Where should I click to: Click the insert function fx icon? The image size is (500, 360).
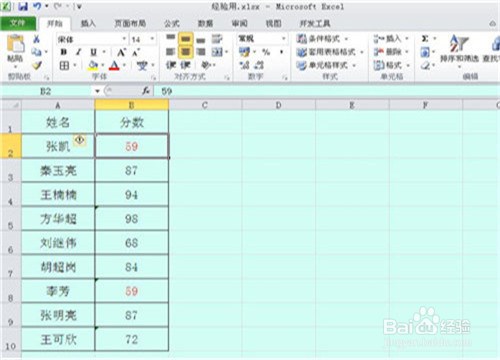coord(146,91)
